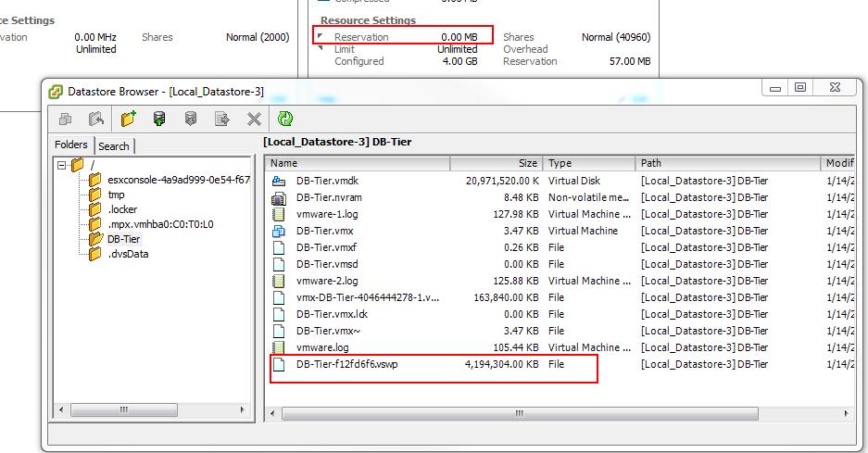Sort files by the Type column header

pos(589,163)
